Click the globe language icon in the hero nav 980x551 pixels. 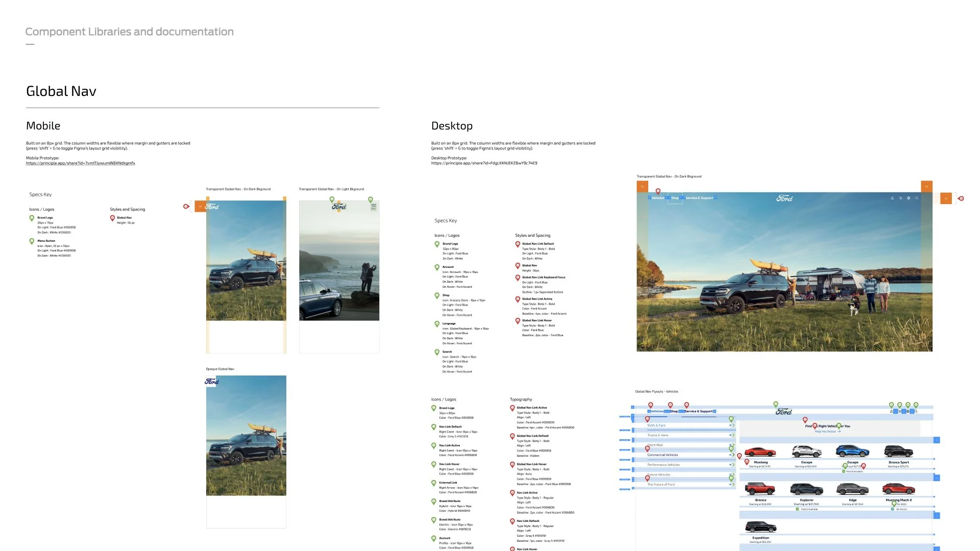click(x=909, y=198)
